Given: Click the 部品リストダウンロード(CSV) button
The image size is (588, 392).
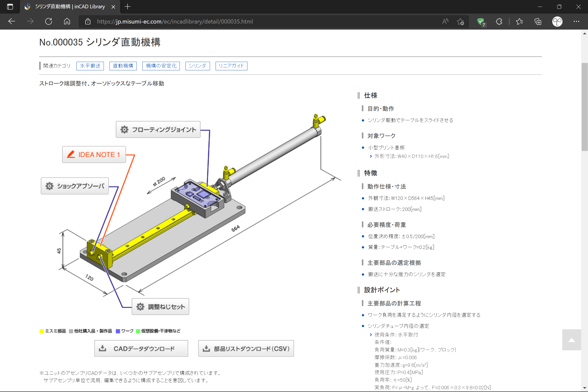Looking at the screenshot, I should [246, 348].
